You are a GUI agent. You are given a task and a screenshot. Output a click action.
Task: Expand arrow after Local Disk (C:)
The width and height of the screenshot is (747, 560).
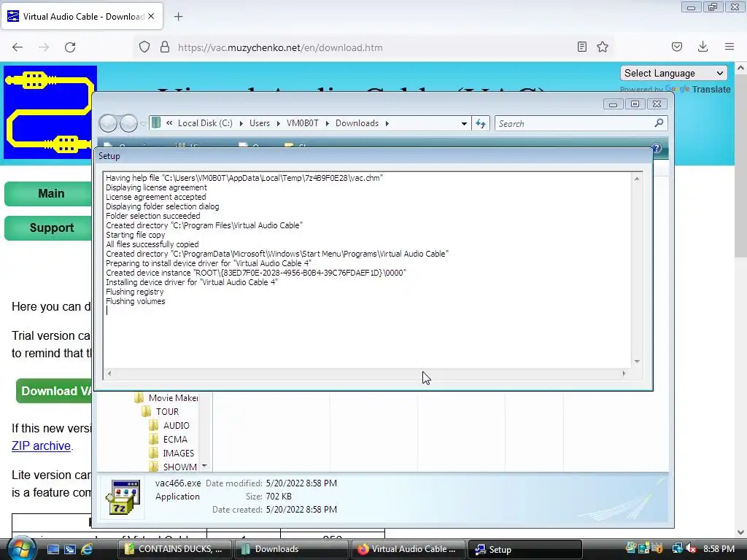(x=241, y=123)
